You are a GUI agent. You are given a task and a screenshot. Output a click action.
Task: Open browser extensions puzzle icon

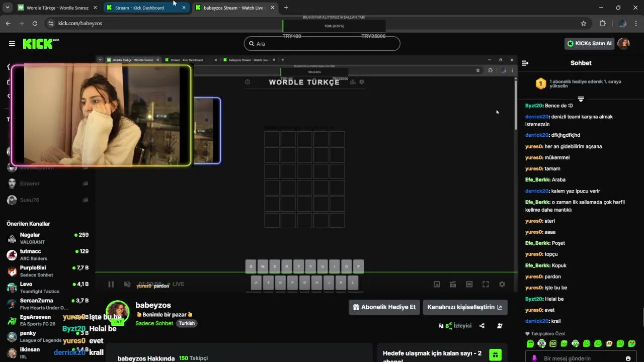(x=603, y=23)
